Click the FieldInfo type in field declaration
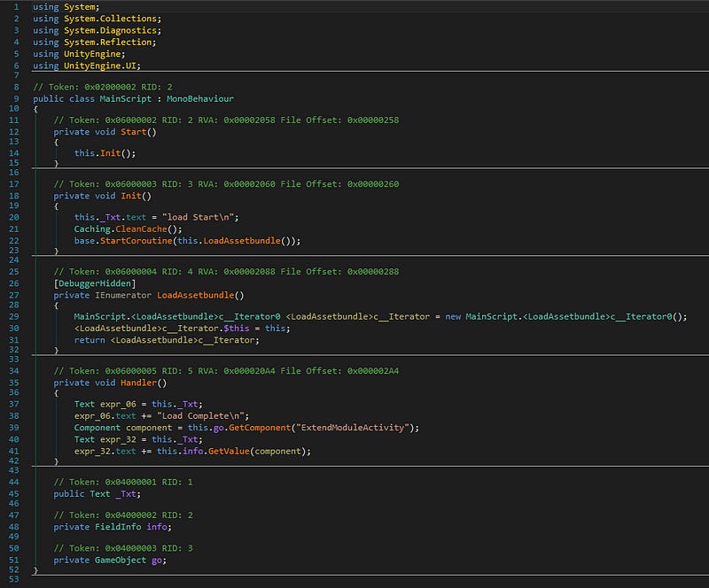The height and width of the screenshot is (588, 709). click(x=118, y=527)
